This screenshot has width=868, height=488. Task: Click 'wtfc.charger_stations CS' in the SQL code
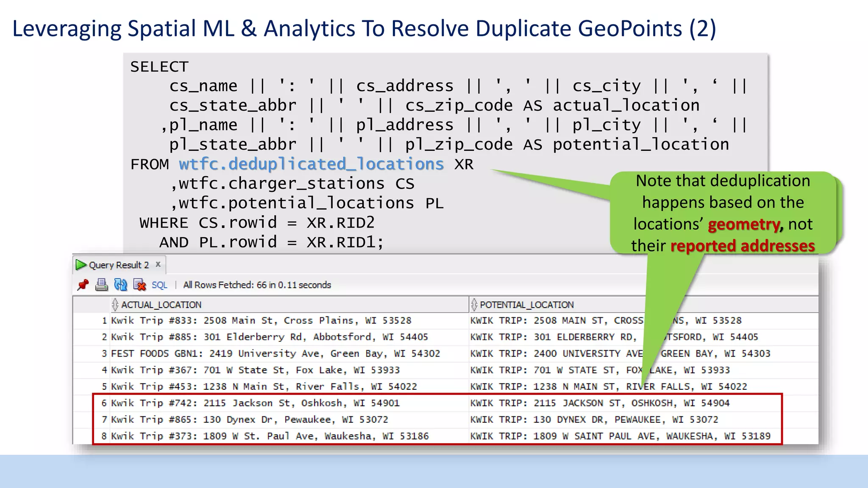[296, 184]
